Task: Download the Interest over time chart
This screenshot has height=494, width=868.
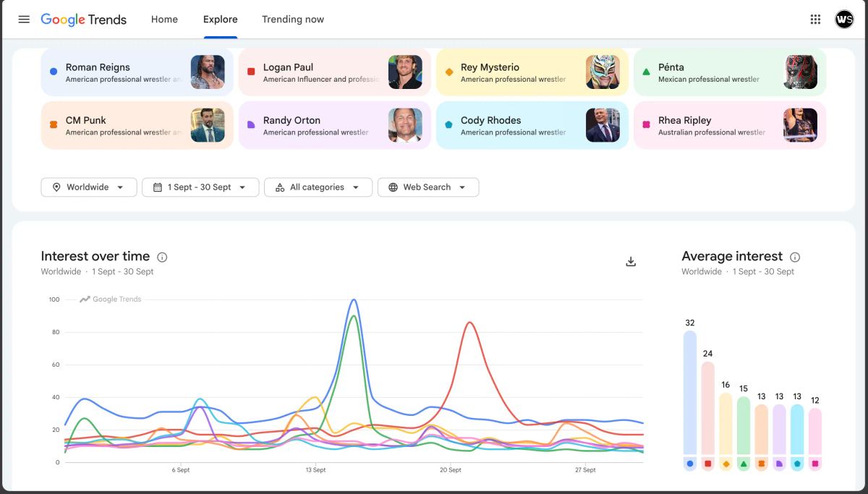Action: click(x=631, y=262)
